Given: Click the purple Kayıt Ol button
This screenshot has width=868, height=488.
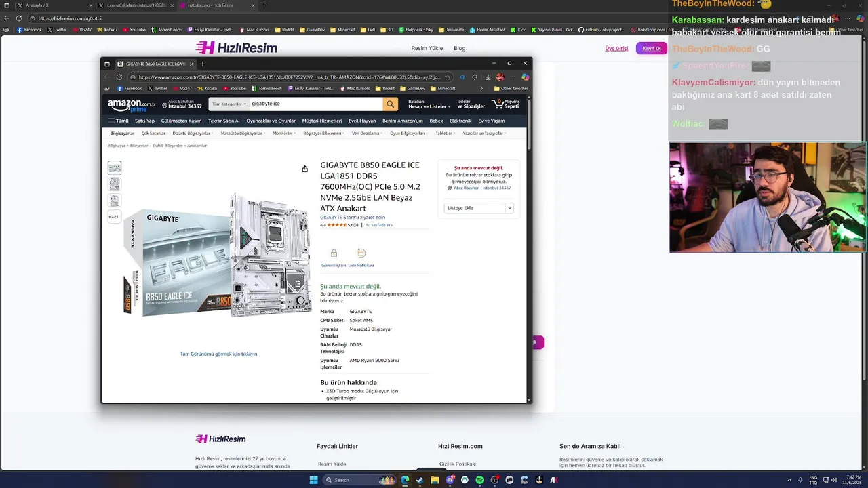Looking at the screenshot, I should (652, 48).
